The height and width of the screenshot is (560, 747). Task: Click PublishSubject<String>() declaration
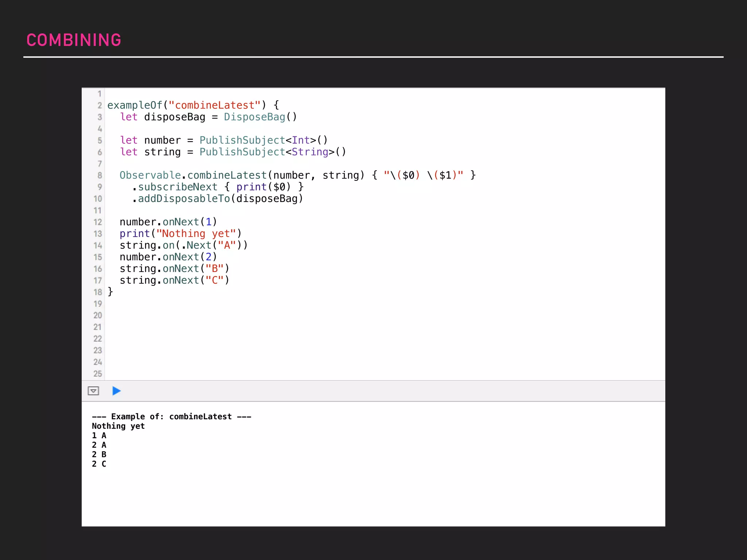click(x=272, y=152)
